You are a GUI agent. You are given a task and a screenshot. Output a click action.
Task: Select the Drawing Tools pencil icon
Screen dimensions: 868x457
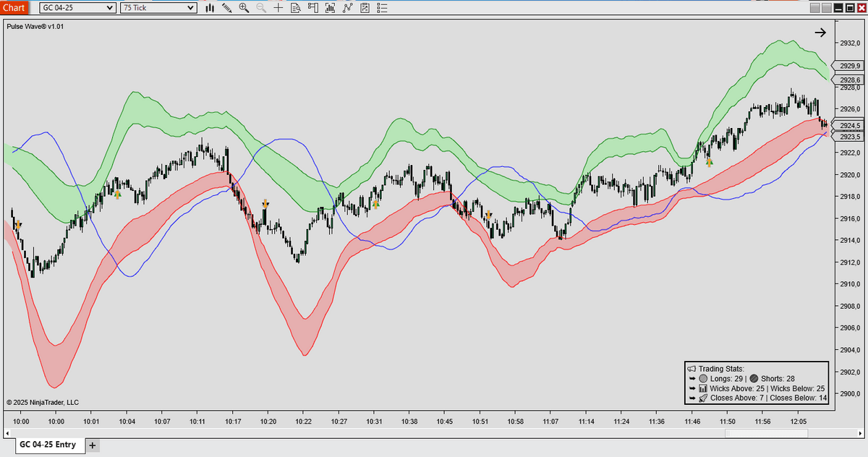tap(227, 8)
